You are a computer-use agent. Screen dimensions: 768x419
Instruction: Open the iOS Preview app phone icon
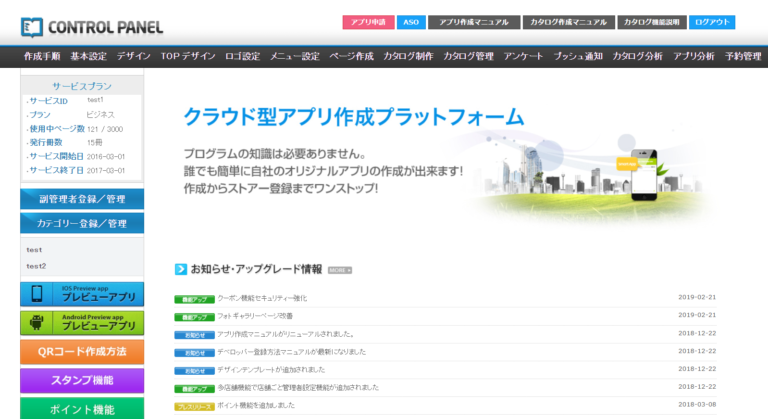point(36,294)
